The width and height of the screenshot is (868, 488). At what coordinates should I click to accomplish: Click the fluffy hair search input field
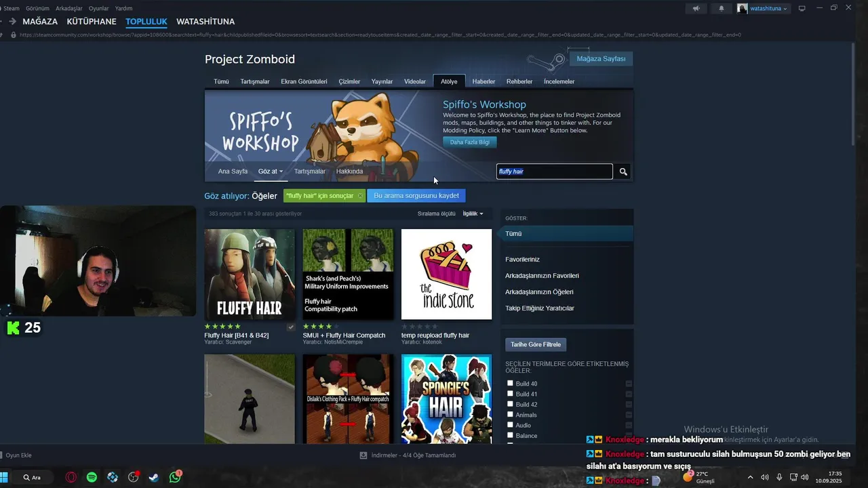click(555, 171)
